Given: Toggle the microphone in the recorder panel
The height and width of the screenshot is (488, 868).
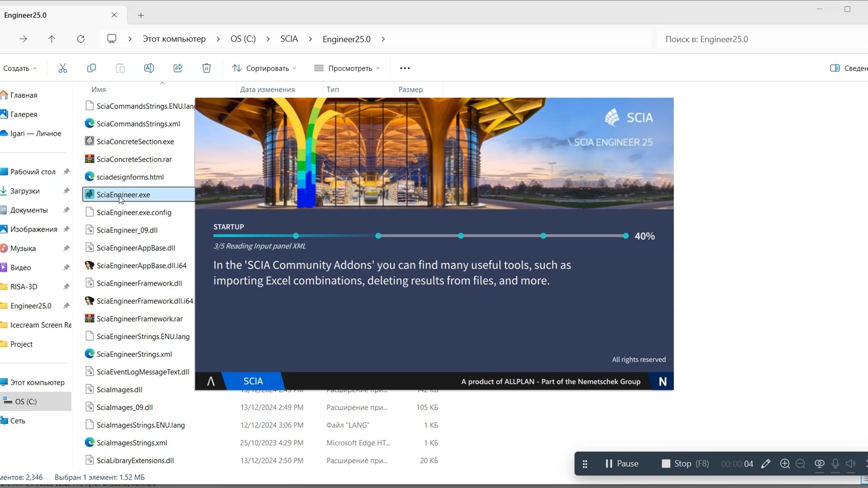Looking at the screenshot, I should click(835, 464).
